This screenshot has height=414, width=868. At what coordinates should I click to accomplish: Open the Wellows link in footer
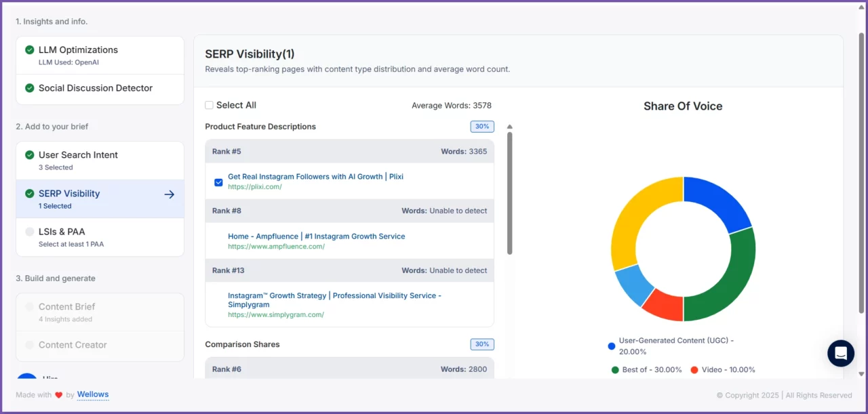[x=93, y=394]
